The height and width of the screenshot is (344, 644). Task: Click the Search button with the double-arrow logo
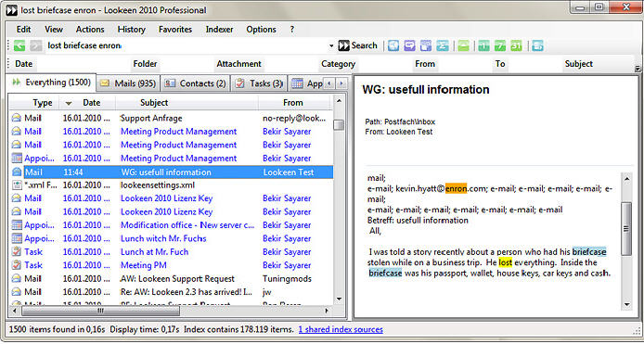(357, 45)
